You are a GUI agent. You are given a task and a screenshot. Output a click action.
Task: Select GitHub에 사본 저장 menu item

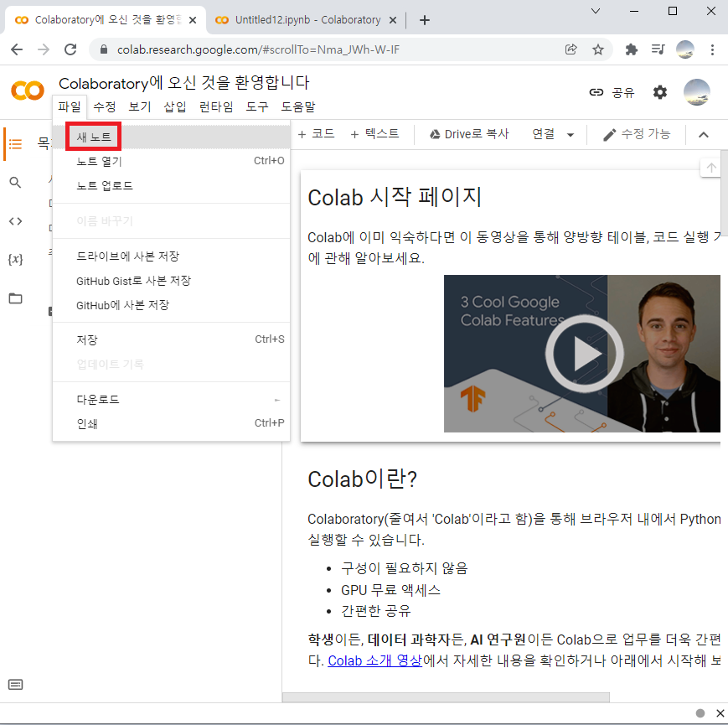pyautogui.click(x=172, y=305)
